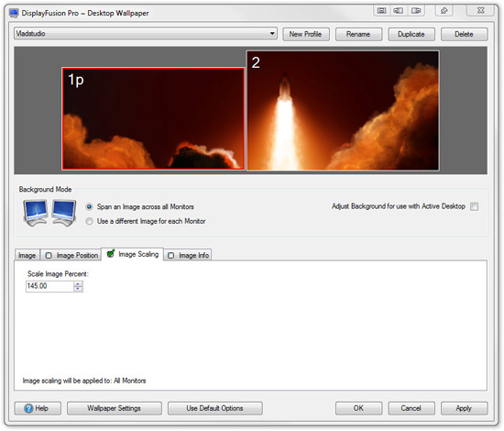Click the 'Scale Image Percent:' label
Viewport: 504px width, 431px height.
tap(58, 274)
